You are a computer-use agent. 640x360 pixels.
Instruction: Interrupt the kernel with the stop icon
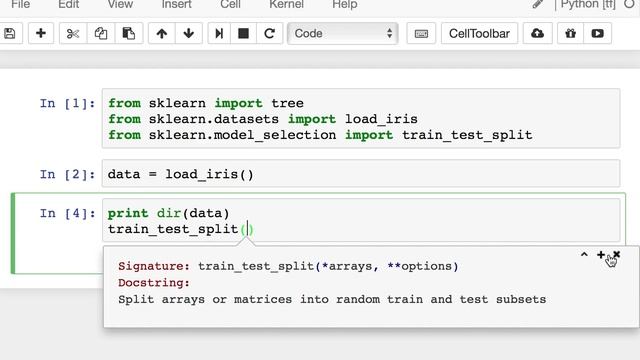point(243,33)
